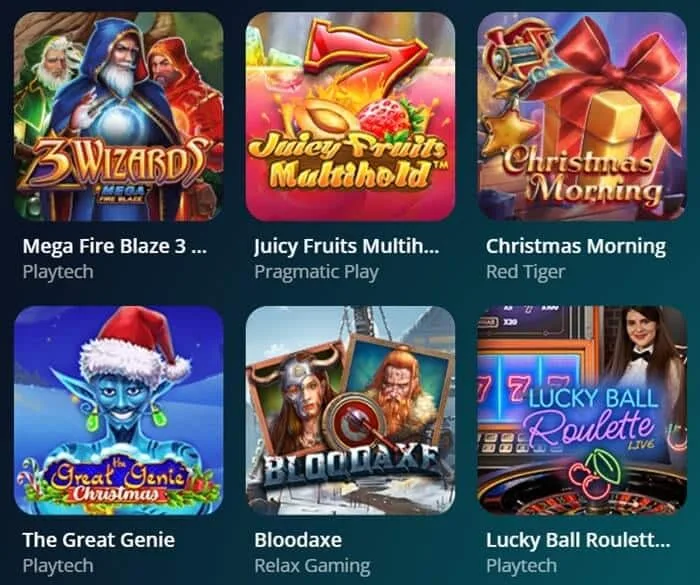Select the Christmas Morning title link
This screenshot has width=700, height=585.
pyautogui.click(x=576, y=247)
